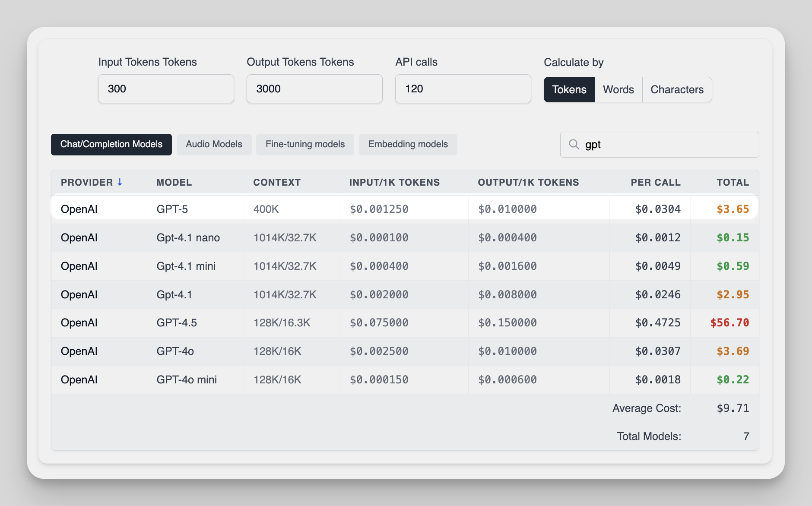The width and height of the screenshot is (812, 506).
Task: Click the per call cost $0.0018
Action: tap(658, 379)
